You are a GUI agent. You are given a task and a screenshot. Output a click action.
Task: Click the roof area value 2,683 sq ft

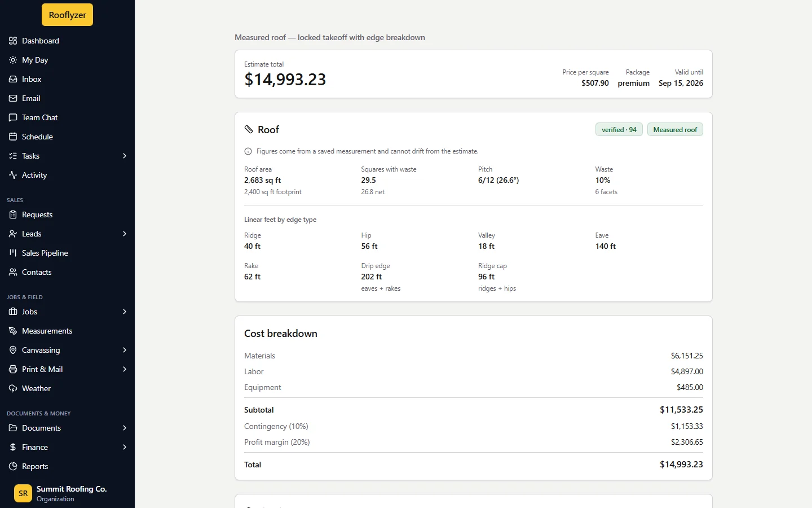[x=262, y=180]
